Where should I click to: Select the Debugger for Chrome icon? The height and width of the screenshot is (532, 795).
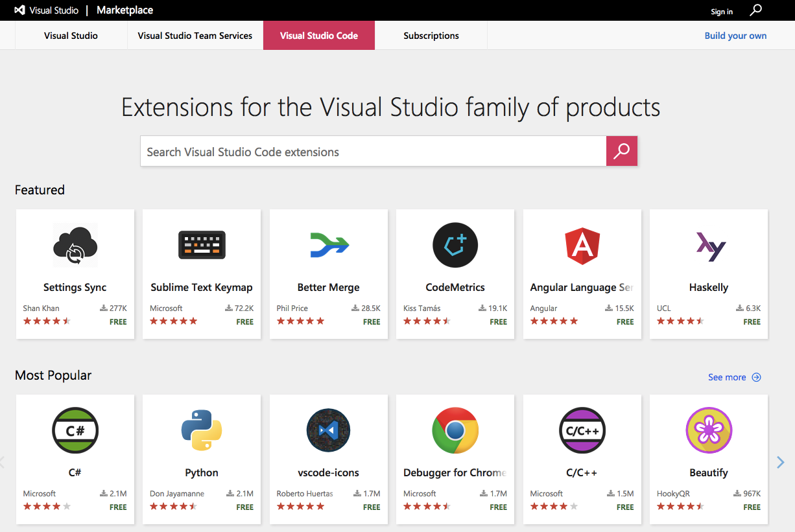tap(455, 430)
